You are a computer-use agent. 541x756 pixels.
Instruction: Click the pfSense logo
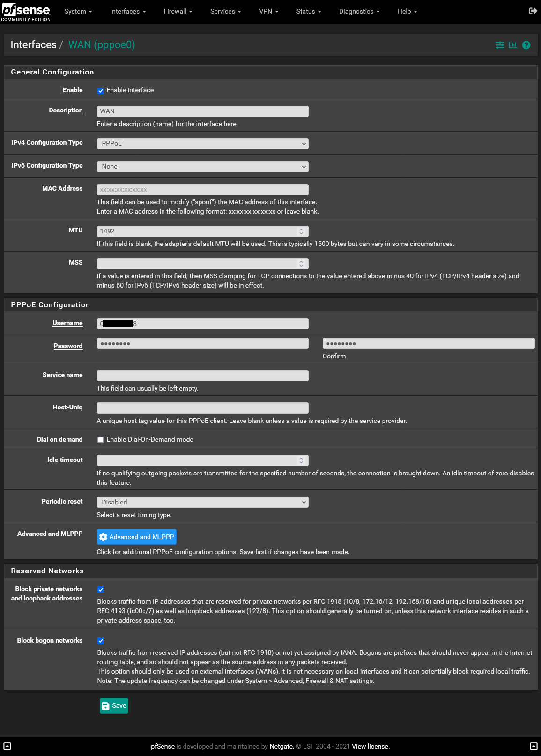point(26,12)
